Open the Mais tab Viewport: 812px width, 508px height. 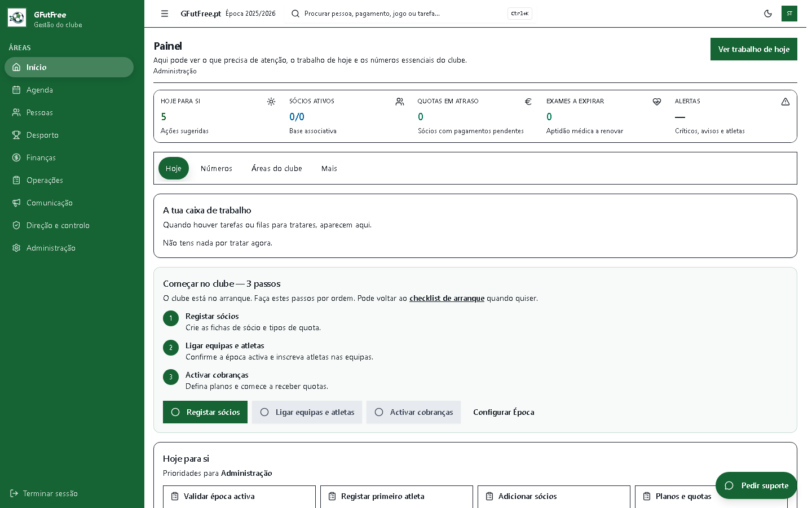pos(329,168)
